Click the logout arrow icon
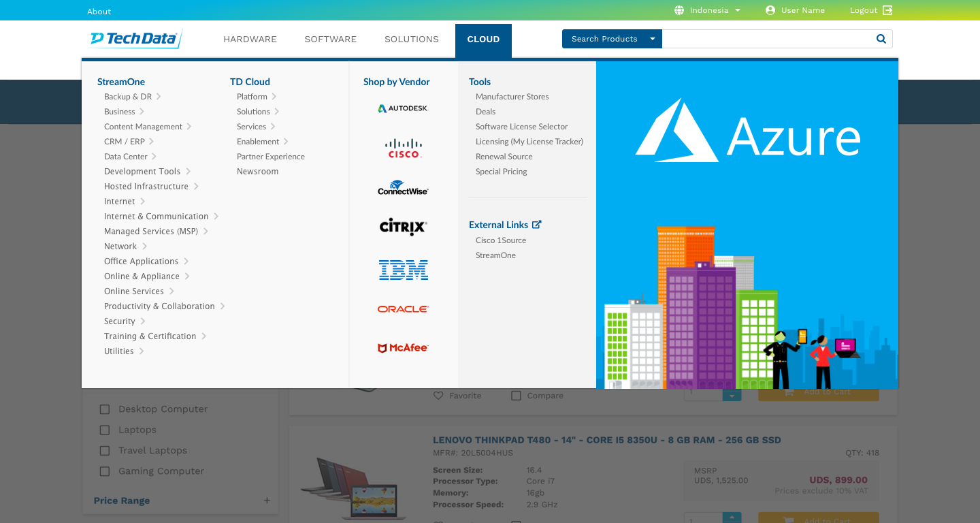Viewport: 980px width, 523px height. 887,10
